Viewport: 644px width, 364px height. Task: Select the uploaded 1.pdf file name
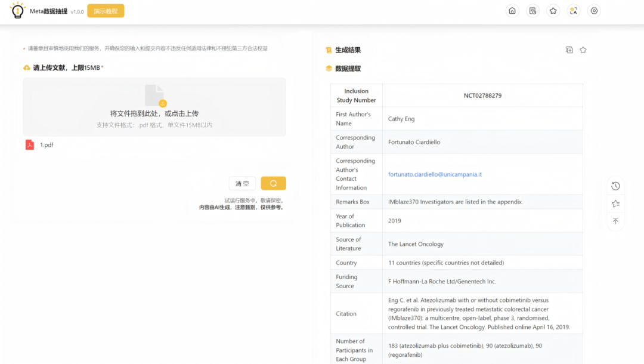[x=47, y=145]
